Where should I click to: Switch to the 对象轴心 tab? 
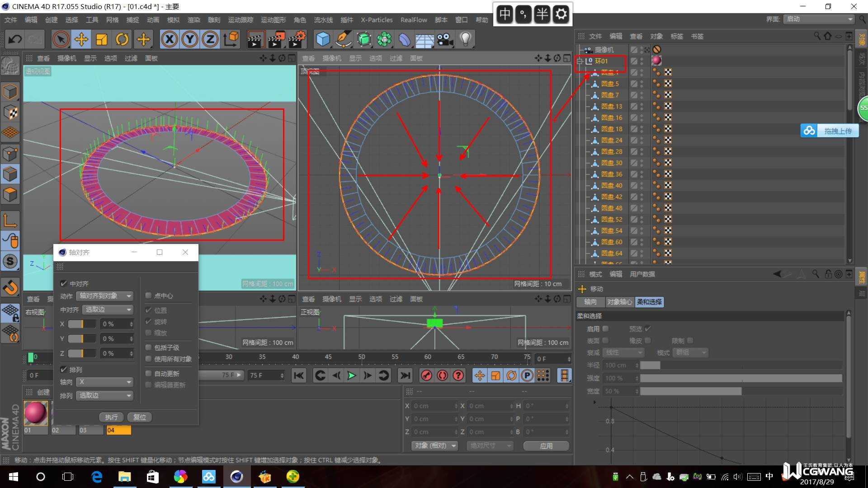[619, 302]
